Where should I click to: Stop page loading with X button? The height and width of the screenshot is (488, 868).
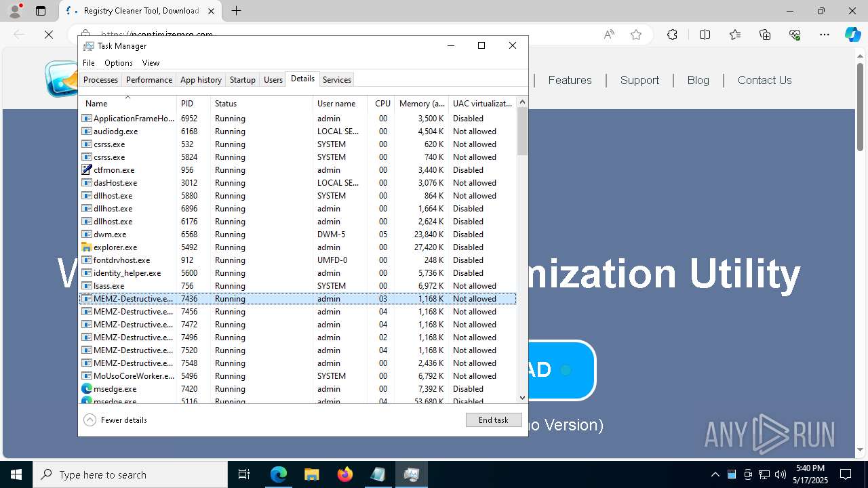coord(49,35)
